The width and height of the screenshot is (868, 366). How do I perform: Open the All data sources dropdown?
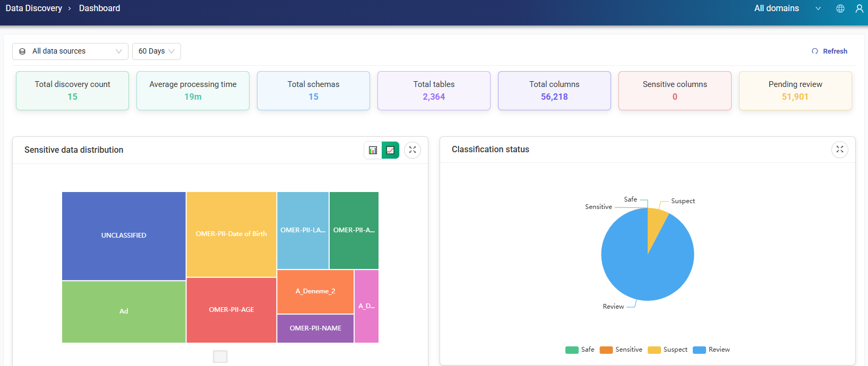pyautogui.click(x=70, y=51)
